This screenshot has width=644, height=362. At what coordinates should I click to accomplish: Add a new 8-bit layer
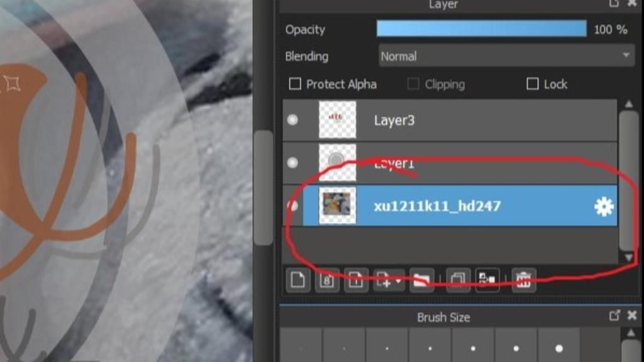[327, 280]
